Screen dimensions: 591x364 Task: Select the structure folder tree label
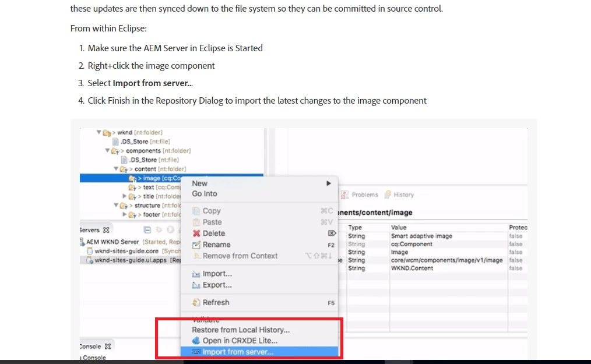pyautogui.click(x=157, y=206)
